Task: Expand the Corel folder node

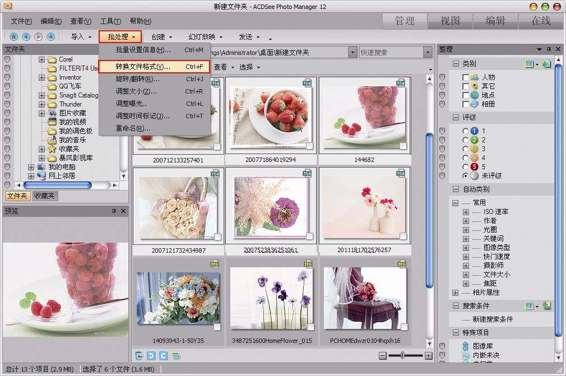Action: tap(42, 60)
